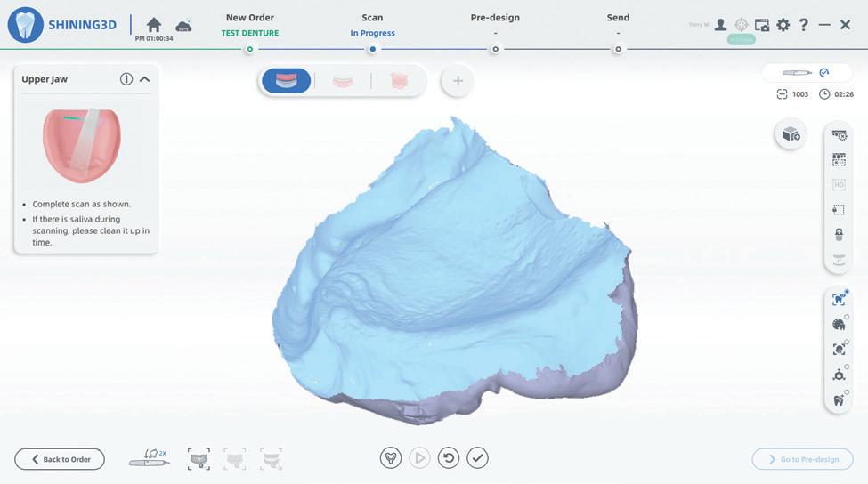The height and width of the screenshot is (484, 868).
Task: Collapse the Upper Jaw guide panel
Action: pyautogui.click(x=144, y=79)
